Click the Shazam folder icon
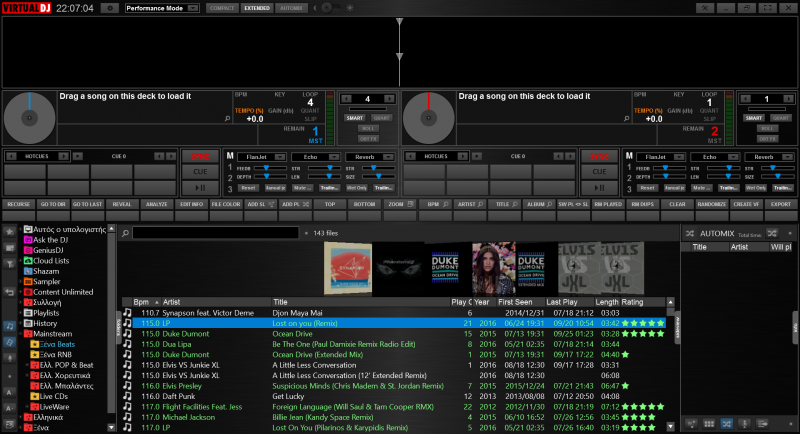This screenshot has width=800, height=434. 27,271
